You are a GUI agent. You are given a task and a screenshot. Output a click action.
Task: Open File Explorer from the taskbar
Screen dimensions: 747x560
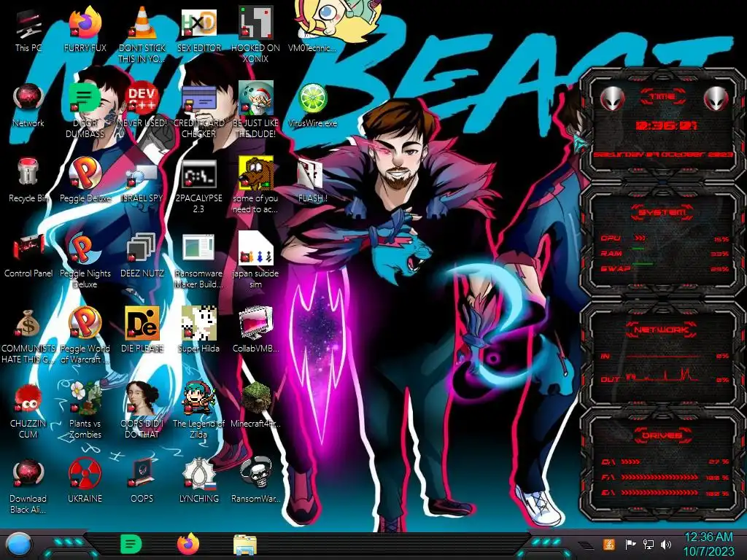pos(245,545)
